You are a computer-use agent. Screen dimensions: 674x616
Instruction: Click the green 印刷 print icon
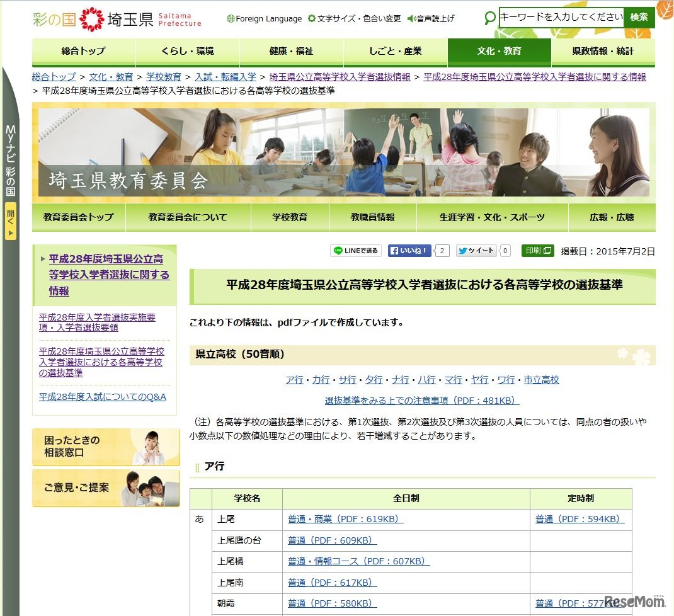(537, 250)
